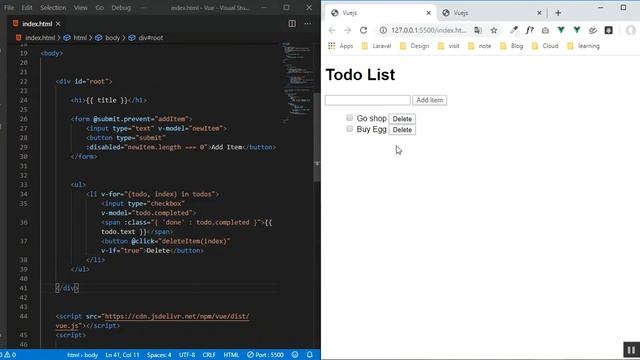Click Ln 41, Col 11 in status bar
The image size is (640, 360).
pos(122,355)
